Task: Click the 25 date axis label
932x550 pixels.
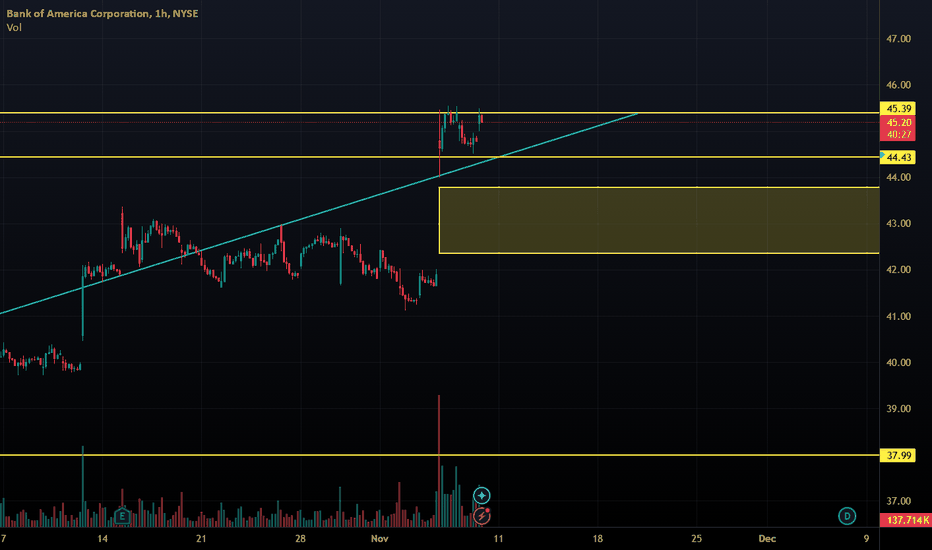Action: click(x=696, y=539)
